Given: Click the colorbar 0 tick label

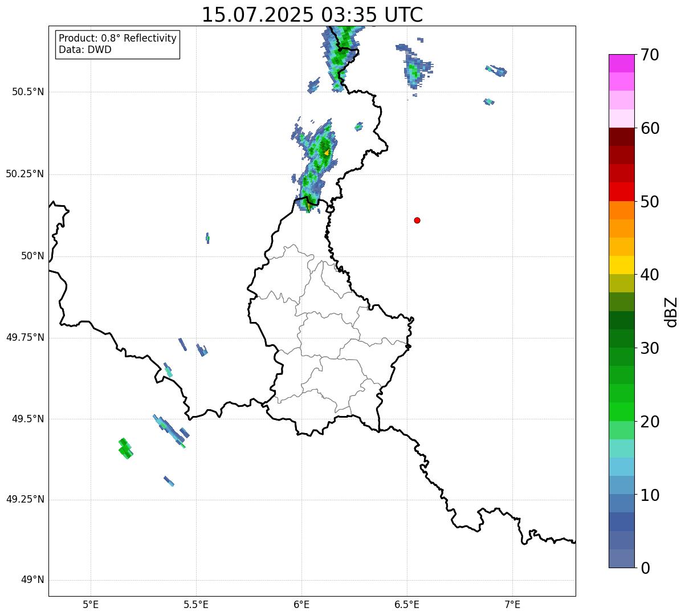Looking at the screenshot, I should click(x=645, y=568).
